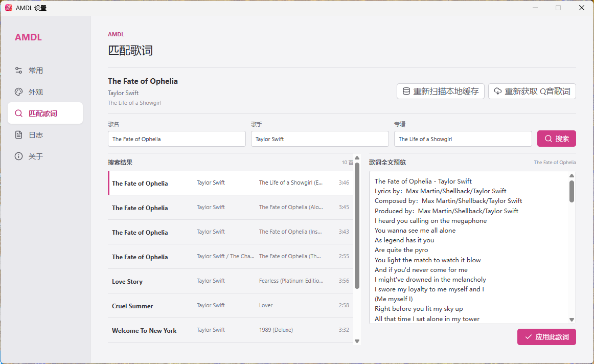594x364 pixels.
Task: Click the magnifier icon on 搜索 button
Action: (x=548, y=139)
